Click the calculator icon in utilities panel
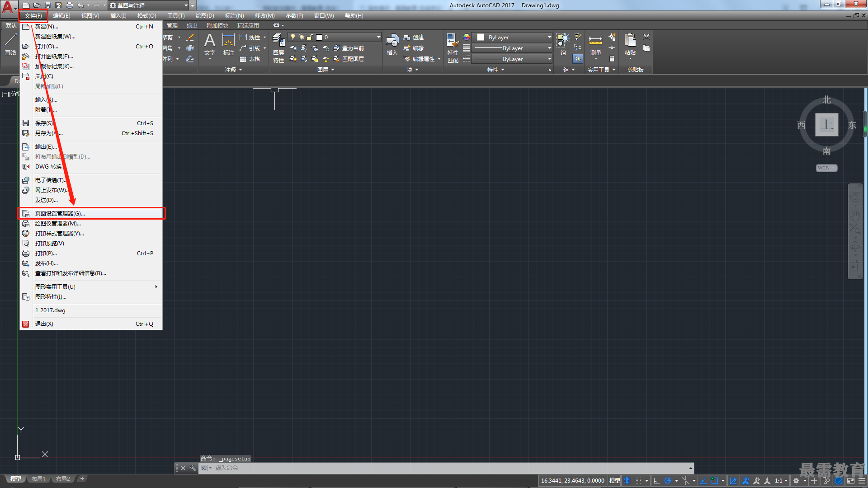868x488 pixels. pyautogui.click(x=612, y=59)
